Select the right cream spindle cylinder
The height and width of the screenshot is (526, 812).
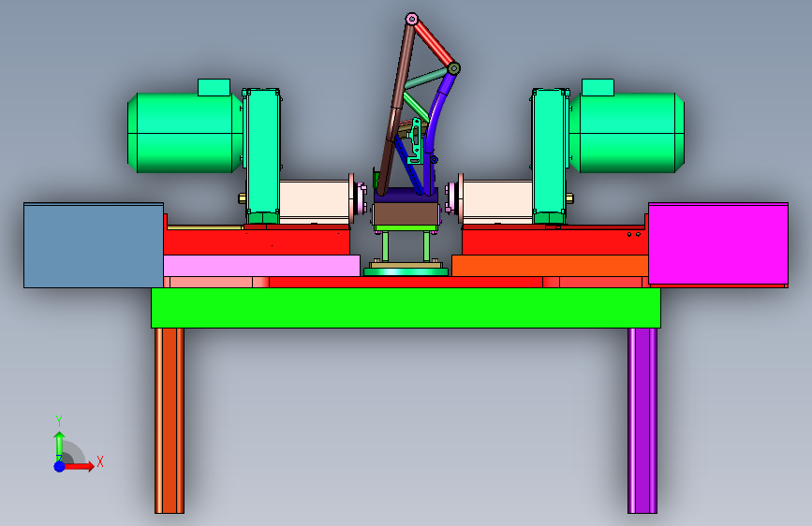pyautogui.click(x=497, y=202)
